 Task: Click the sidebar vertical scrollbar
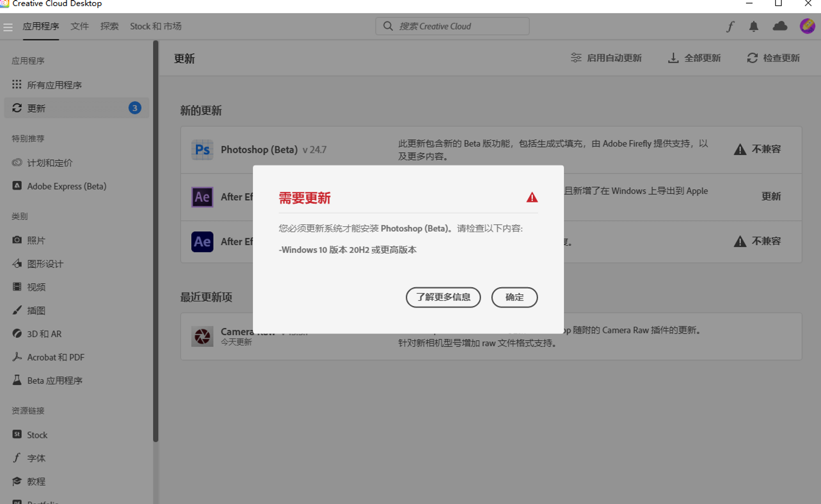156,241
